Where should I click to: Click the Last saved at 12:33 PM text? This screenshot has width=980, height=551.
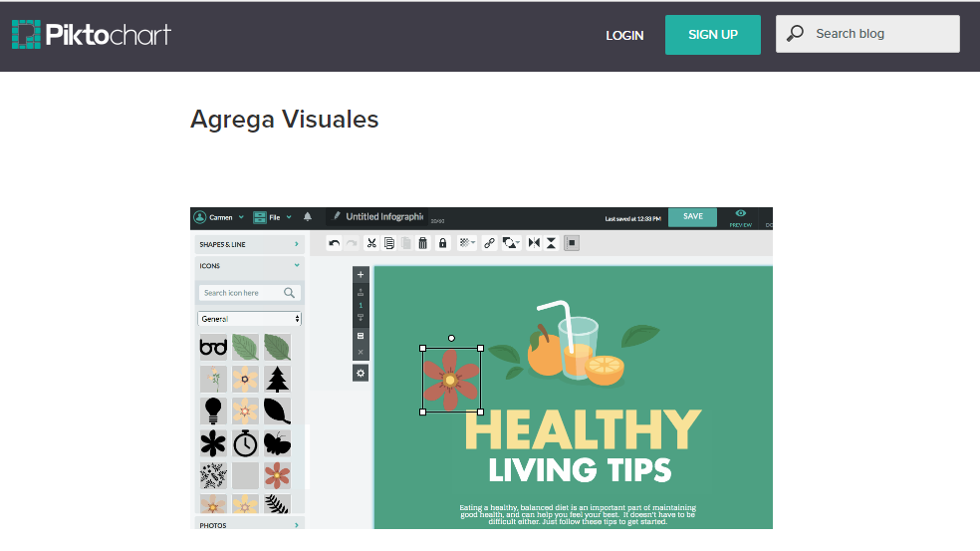coord(632,219)
